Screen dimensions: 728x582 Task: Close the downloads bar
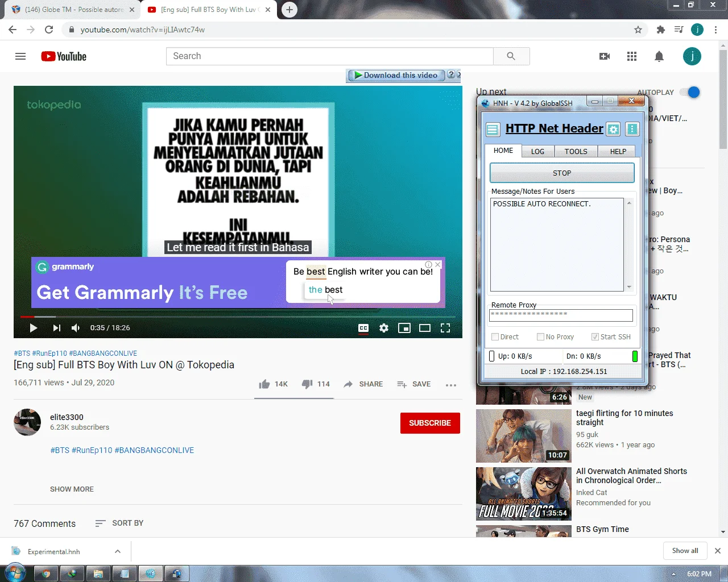coord(718,551)
